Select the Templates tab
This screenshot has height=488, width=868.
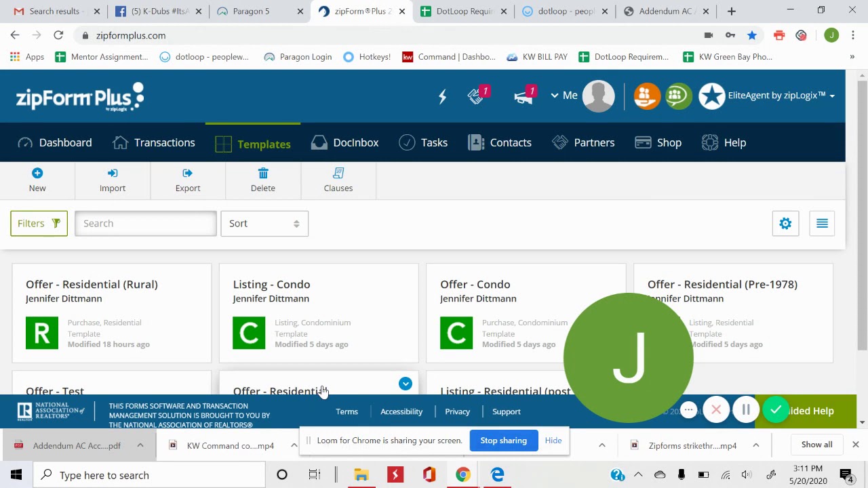tap(253, 144)
